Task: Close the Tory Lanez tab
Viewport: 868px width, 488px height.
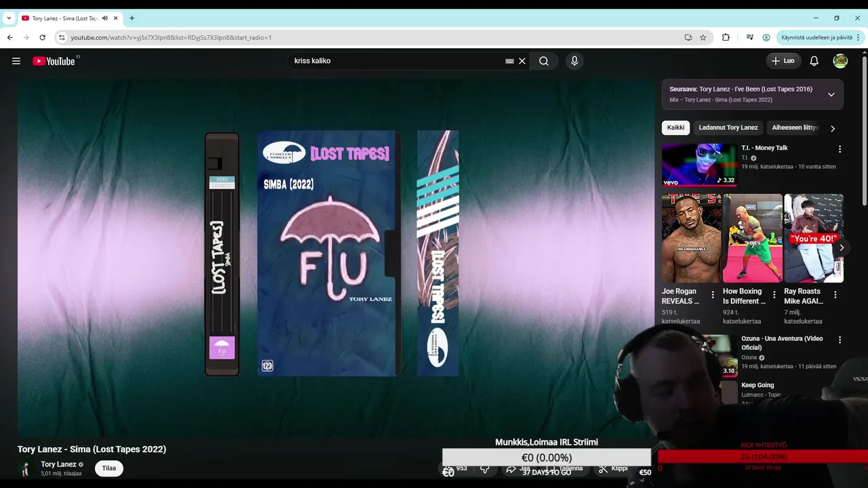Action: [x=117, y=18]
